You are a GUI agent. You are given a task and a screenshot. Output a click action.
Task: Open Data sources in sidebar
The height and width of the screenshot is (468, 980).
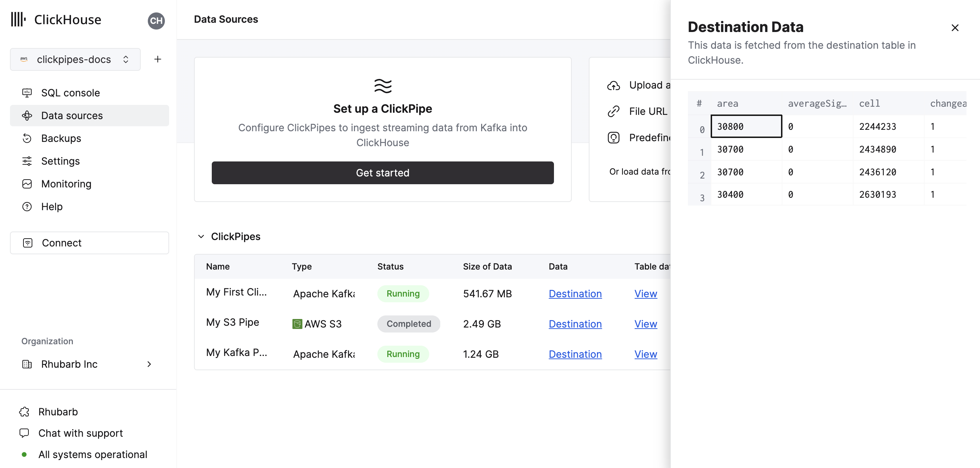[x=72, y=115]
